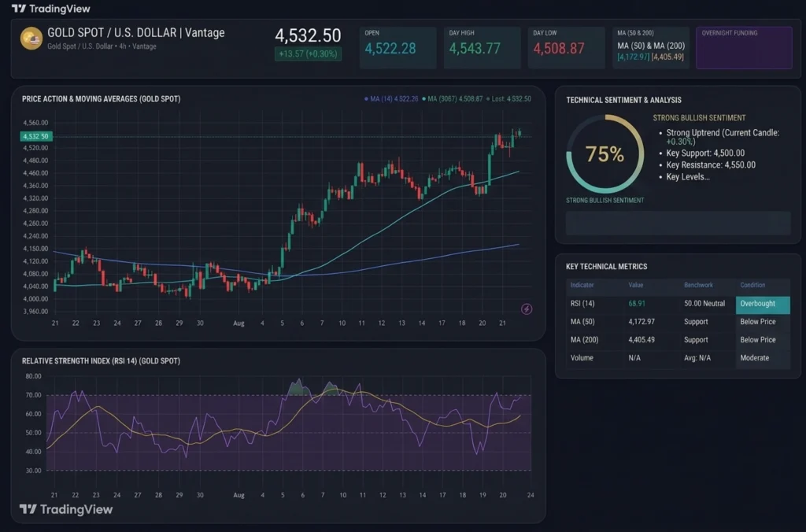Click the Key Technical Metrics title

coord(607,266)
